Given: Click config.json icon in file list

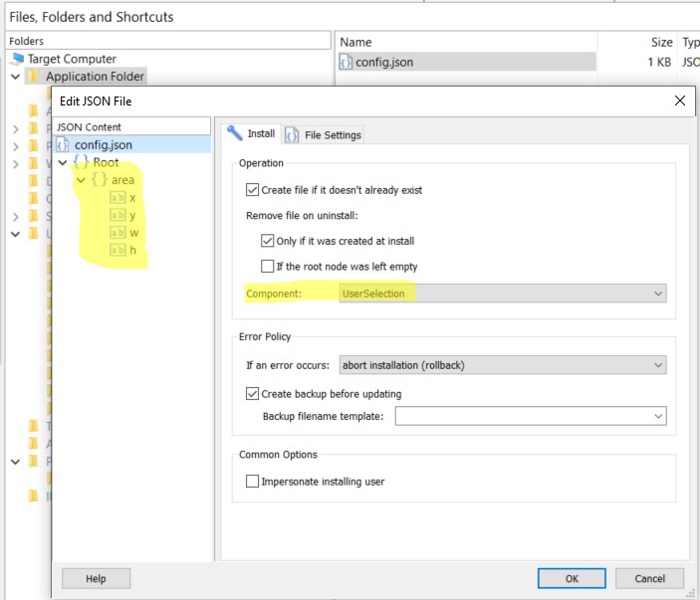Looking at the screenshot, I should click(x=347, y=62).
